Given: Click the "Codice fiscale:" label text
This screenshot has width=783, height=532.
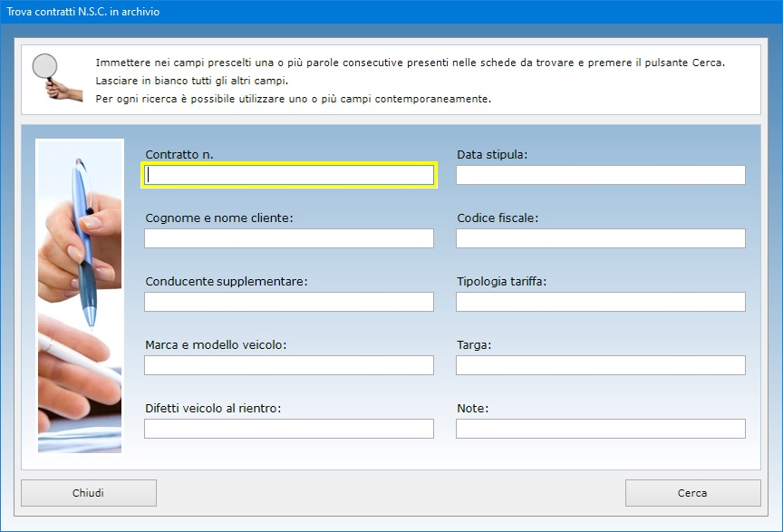Looking at the screenshot, I should click(498, 218).
